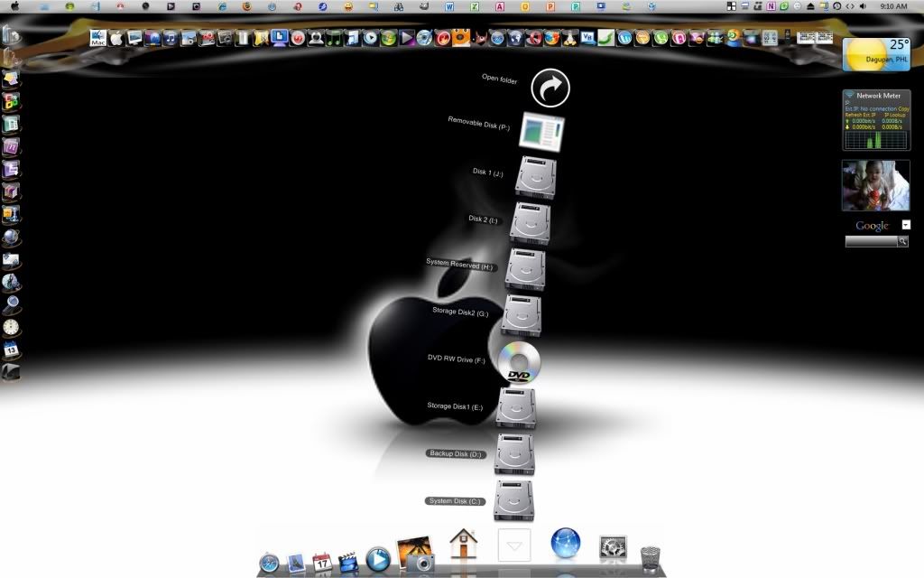Open the photo camera icon in bottom dock
This screenshot has height=578, width=924.
click(x=415, y=554)
